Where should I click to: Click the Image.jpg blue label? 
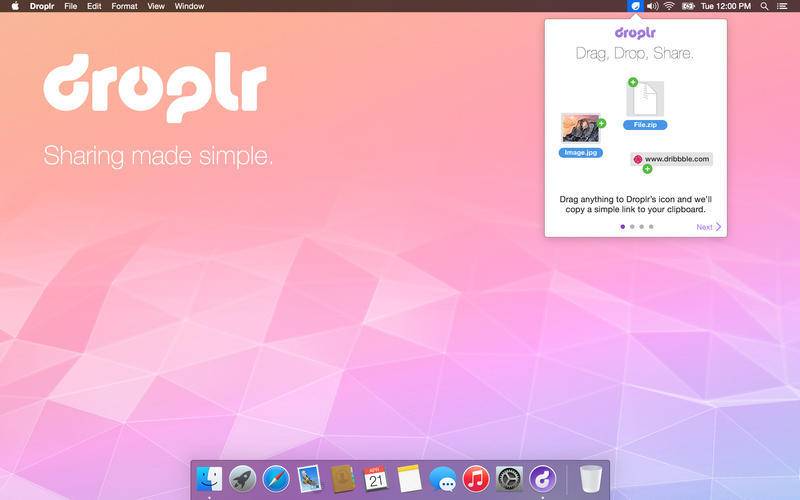[581, 153]
